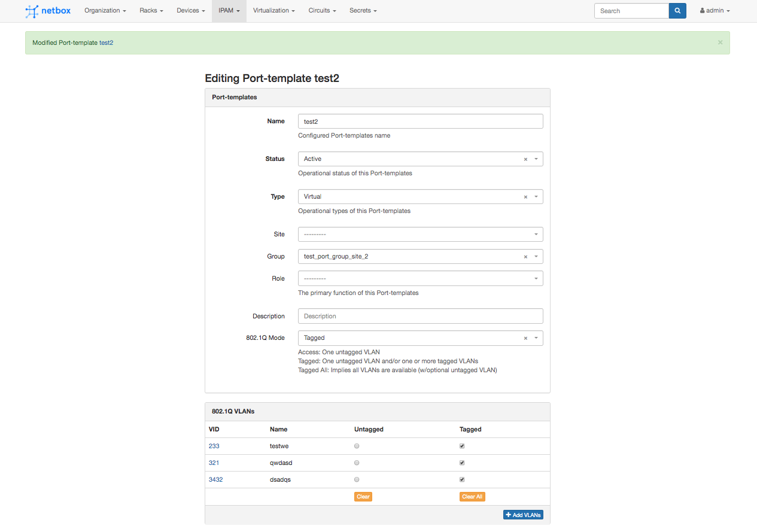
Task: Open the IPAM menu
Action: pyautogui.click(x=229, y=11)
